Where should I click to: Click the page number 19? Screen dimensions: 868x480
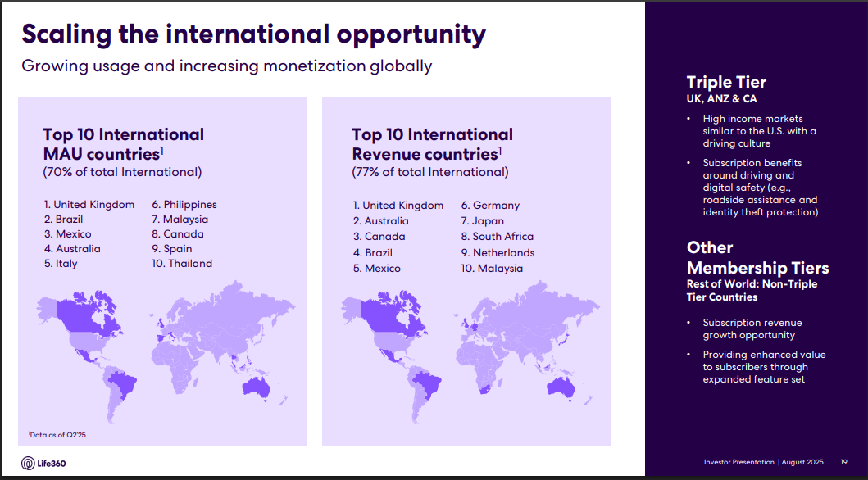click(843, 463)
